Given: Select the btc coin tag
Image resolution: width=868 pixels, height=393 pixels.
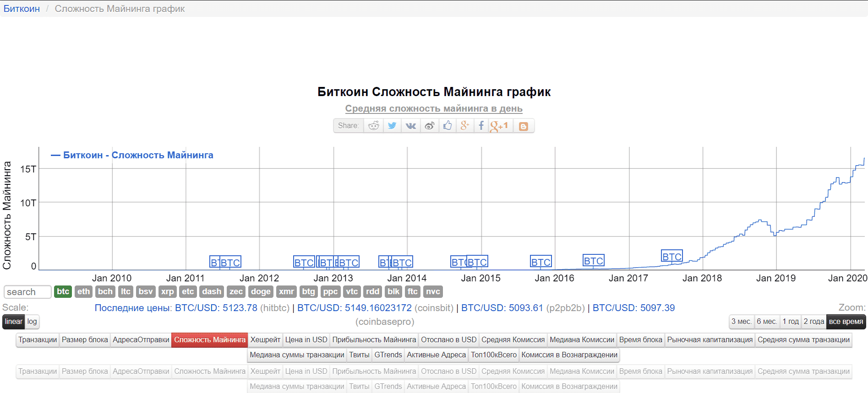Looking at the screenshot, I should tap(63, 291).
